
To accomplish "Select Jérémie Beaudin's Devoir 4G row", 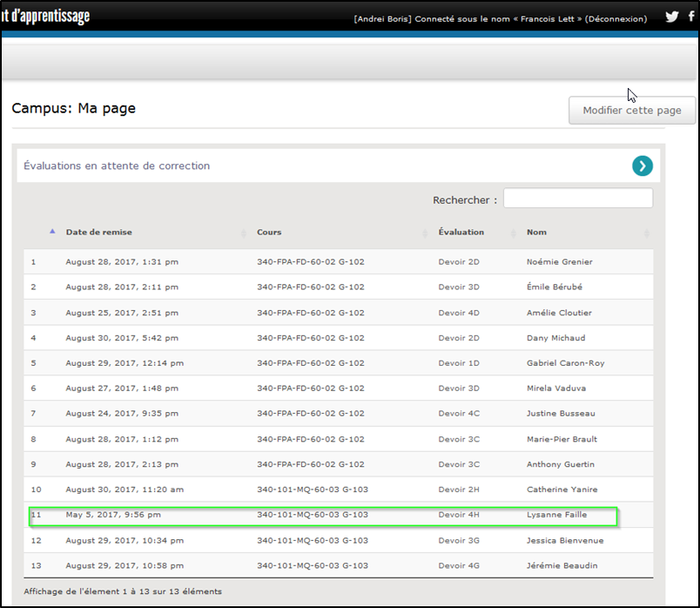I will click(322, 565).
